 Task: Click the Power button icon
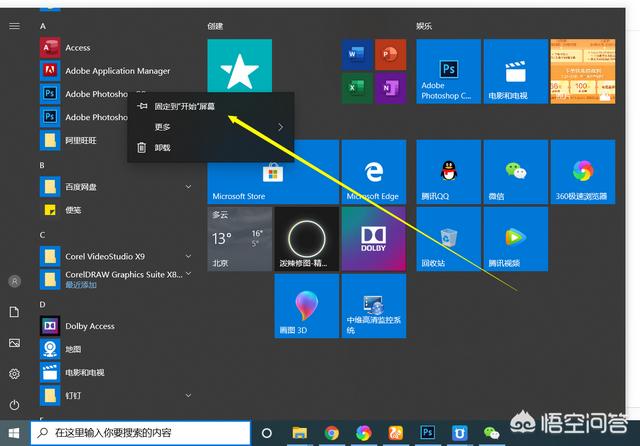point(15,405)
